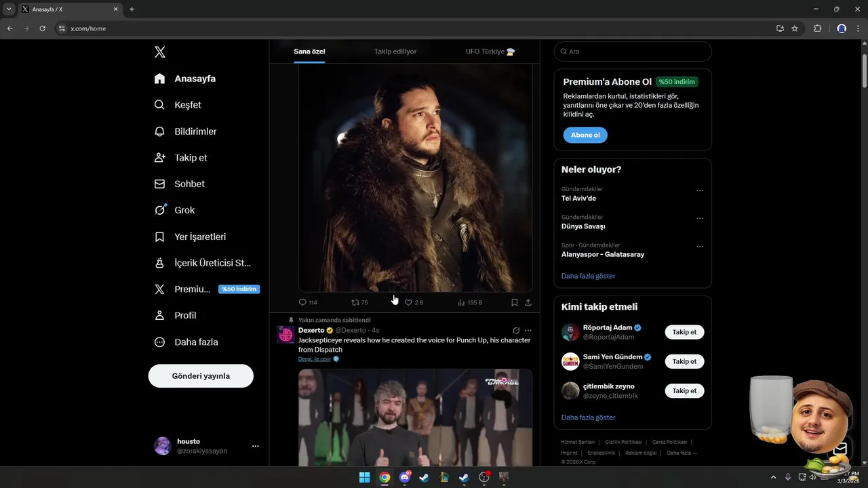Switch to Takip ediliyor tab

click(x=395, y=52)
